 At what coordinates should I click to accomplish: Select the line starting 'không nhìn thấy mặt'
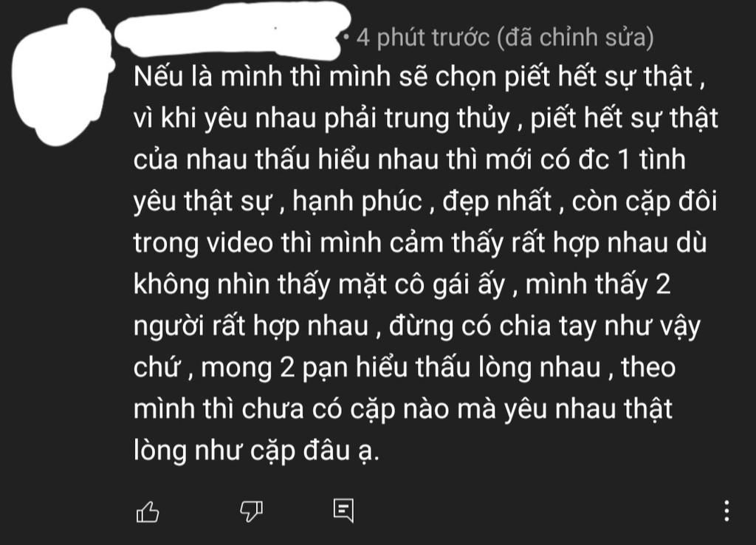(x=402, y=284)
